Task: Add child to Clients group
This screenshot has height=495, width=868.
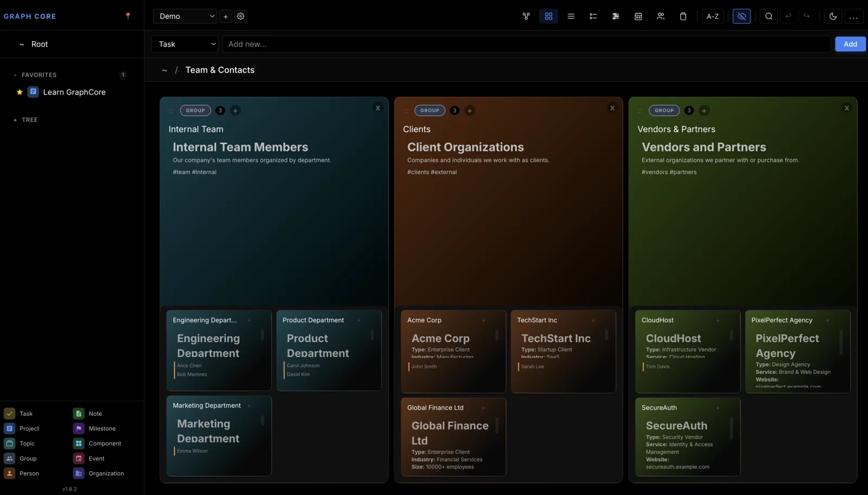Action: [x=469, y=111]
